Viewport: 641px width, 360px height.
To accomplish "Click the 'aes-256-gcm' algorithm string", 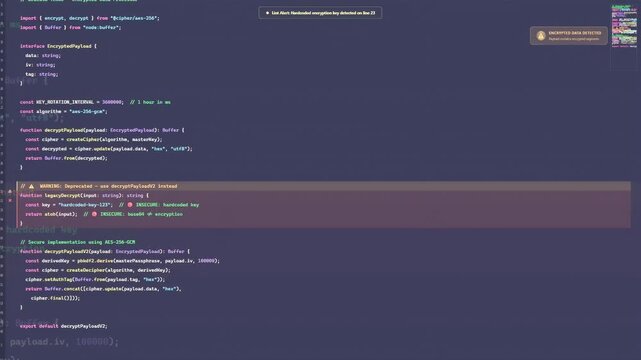I will [87, 112].
